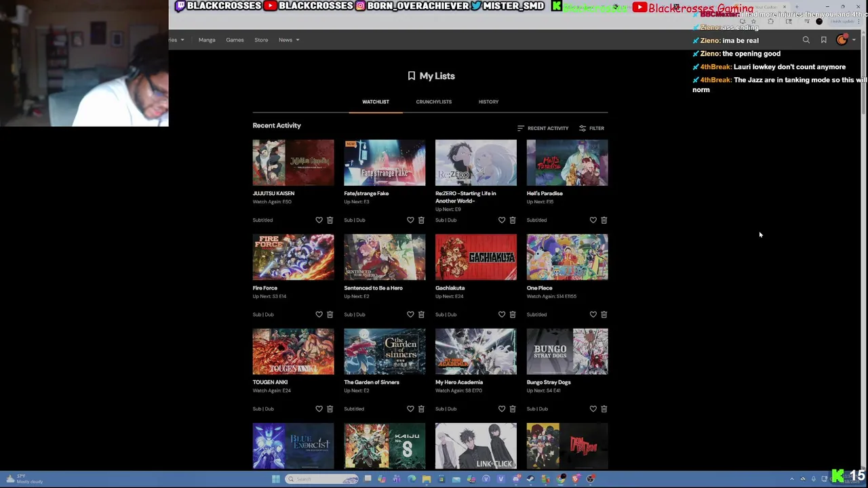This screenshot has height=488, width=868.
Task: Open the Kaiju No. 8 thumbnail
Action: coord(384,446)
